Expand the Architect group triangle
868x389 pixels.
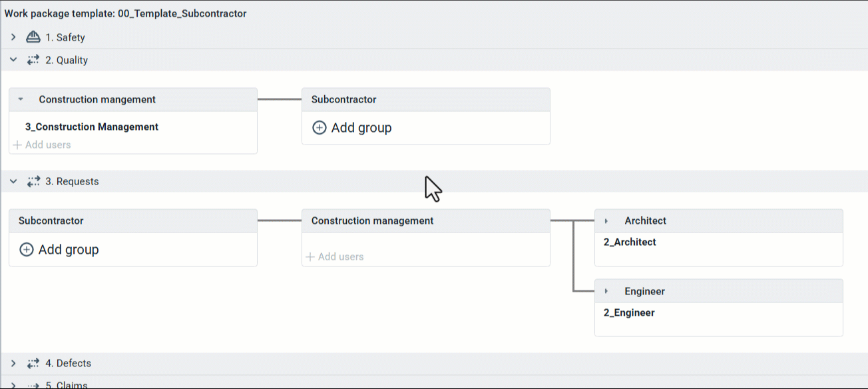click(606, 221)
